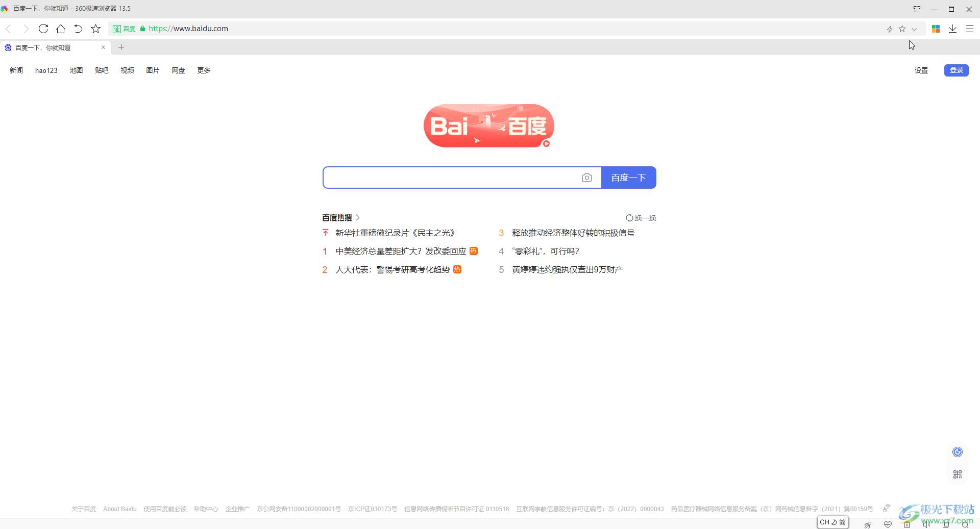Screen dimensions: 980x529
Task: Click the rocket accelerator status bar icon
Action: [x=868, y=524]
